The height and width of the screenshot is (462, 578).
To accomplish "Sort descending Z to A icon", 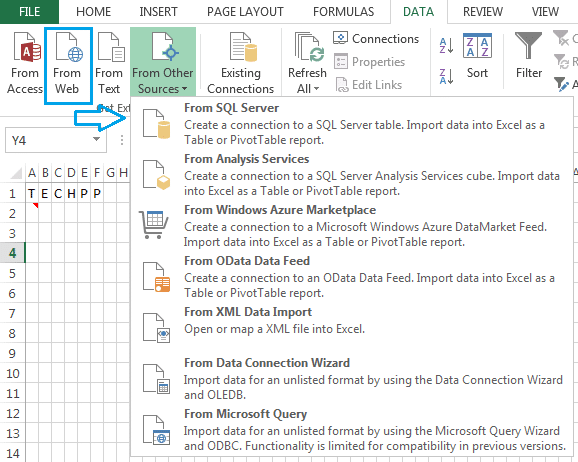I will tap(446, 76).
